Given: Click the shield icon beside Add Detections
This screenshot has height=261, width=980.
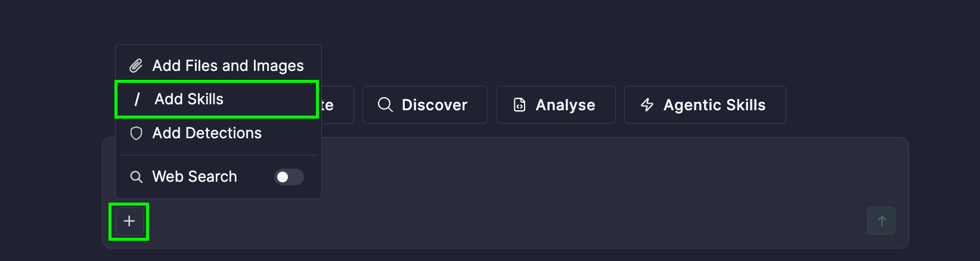Looking at the screenshot, I should click(136, 133).
